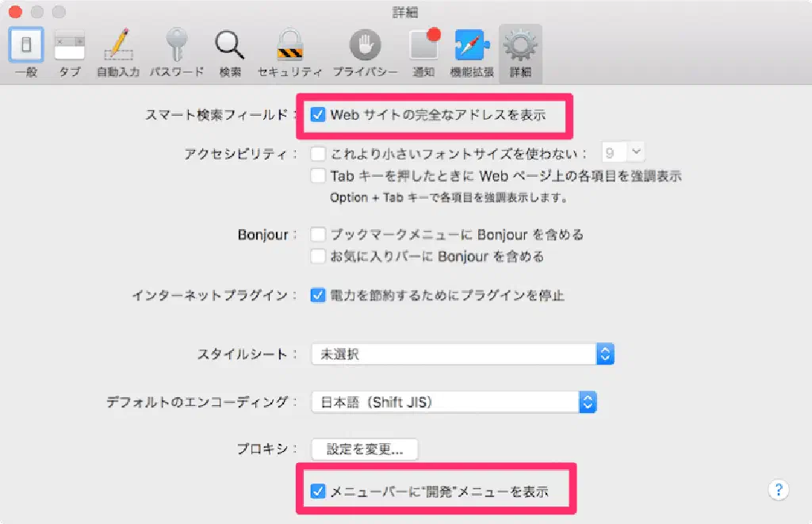The image size is (812, 524).
Task: Uncheck Web サイトの完全なアドレスを表示 checkbox
Action: click(318, 114)
